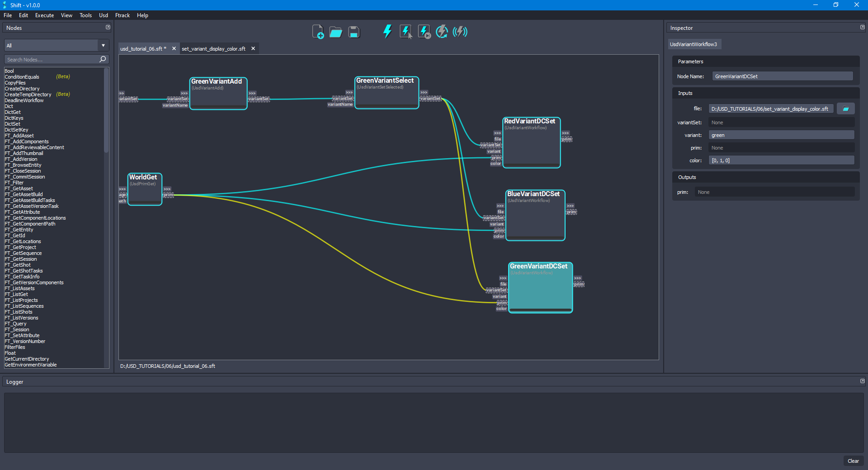Create a new file from the toolbar
Viewport: 868px width, 470px height.
coord(318,32)
